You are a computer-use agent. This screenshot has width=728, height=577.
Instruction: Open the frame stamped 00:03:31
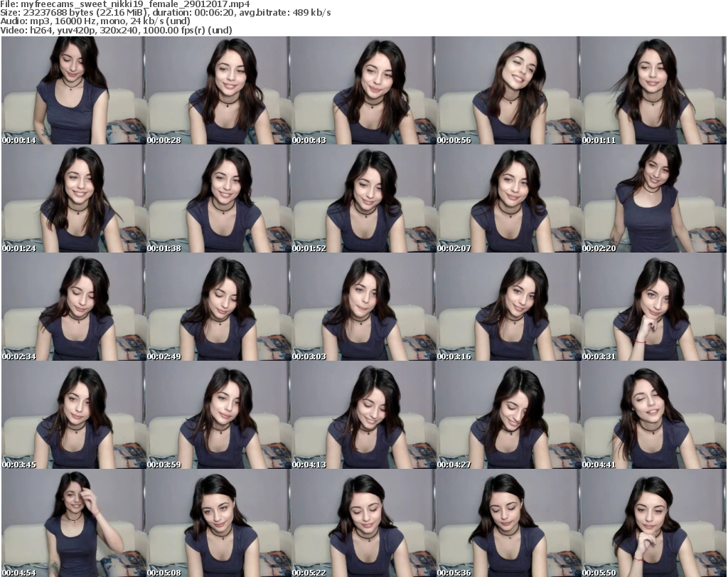(653, 307)
